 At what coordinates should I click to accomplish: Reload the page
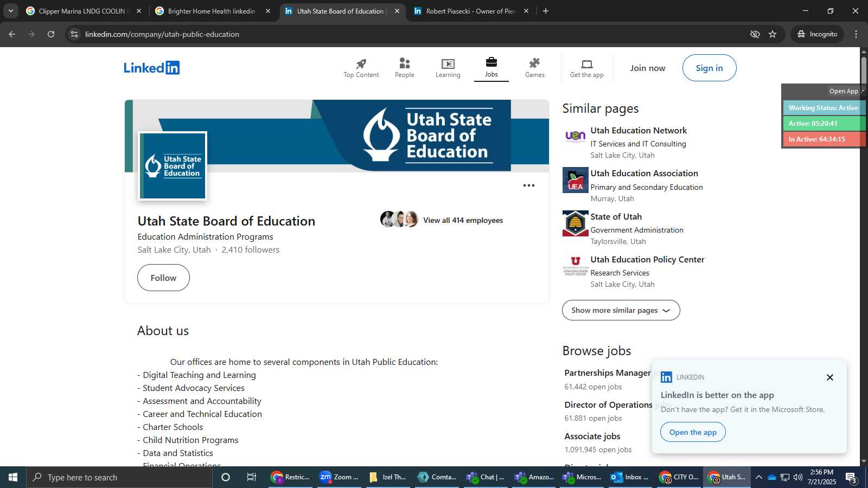click(51, 34)
